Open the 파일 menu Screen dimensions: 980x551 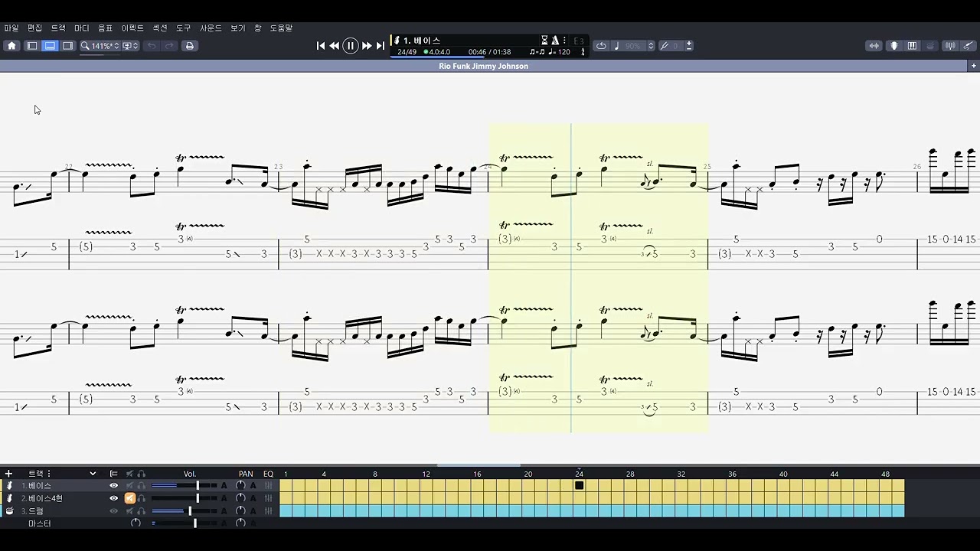(x=11, y=28)
